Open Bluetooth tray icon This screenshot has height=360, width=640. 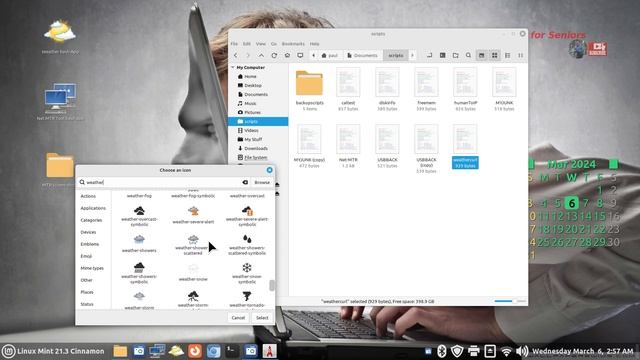pos(442,351)
